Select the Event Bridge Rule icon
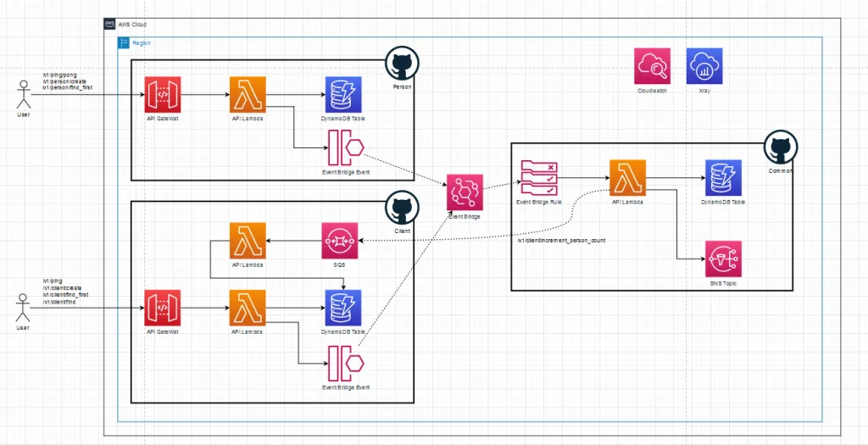 539,178
